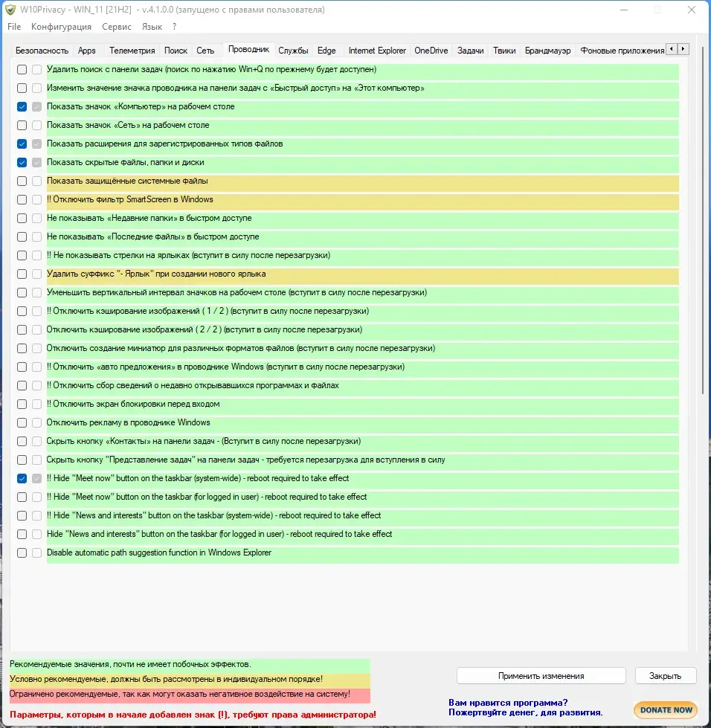Open the ? help menu

click(174, 27)
